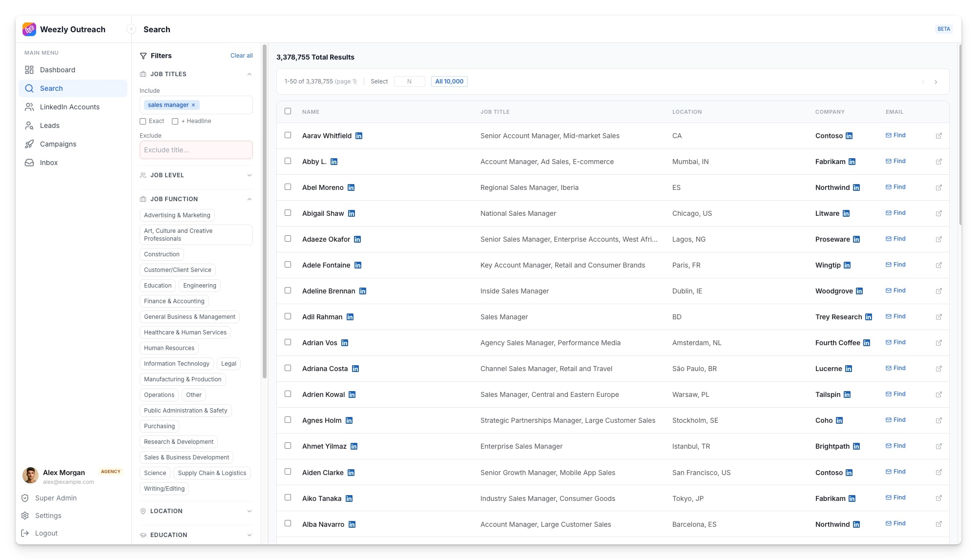Go to Campaigns in the sidebar
Viewport: 977px width, 560px height.
[x=73, y=144]
